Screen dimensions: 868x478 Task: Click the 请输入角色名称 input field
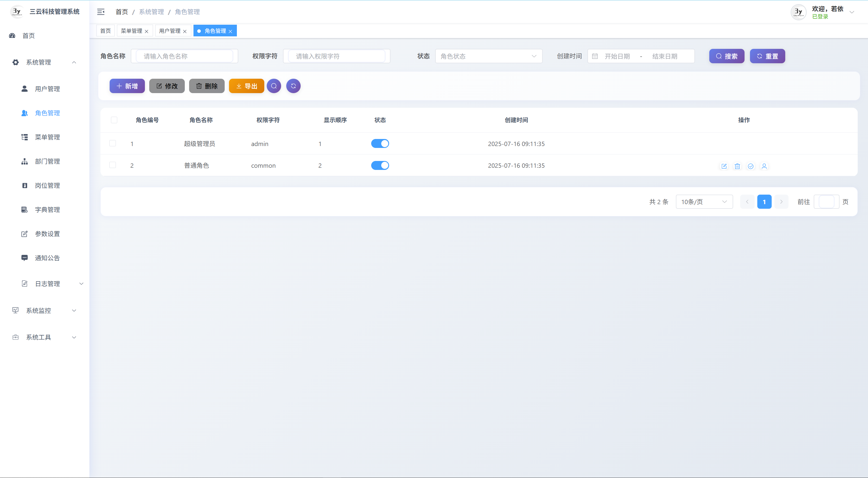185,56
